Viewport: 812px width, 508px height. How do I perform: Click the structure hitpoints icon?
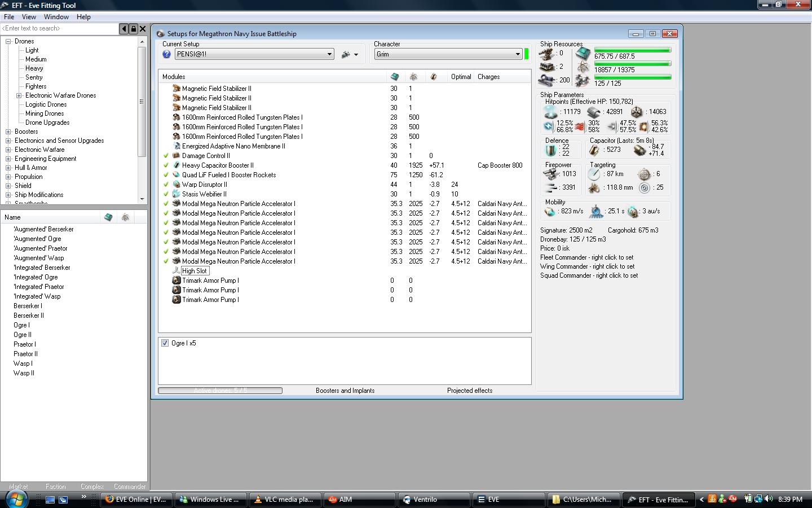[x=637, y=112]
